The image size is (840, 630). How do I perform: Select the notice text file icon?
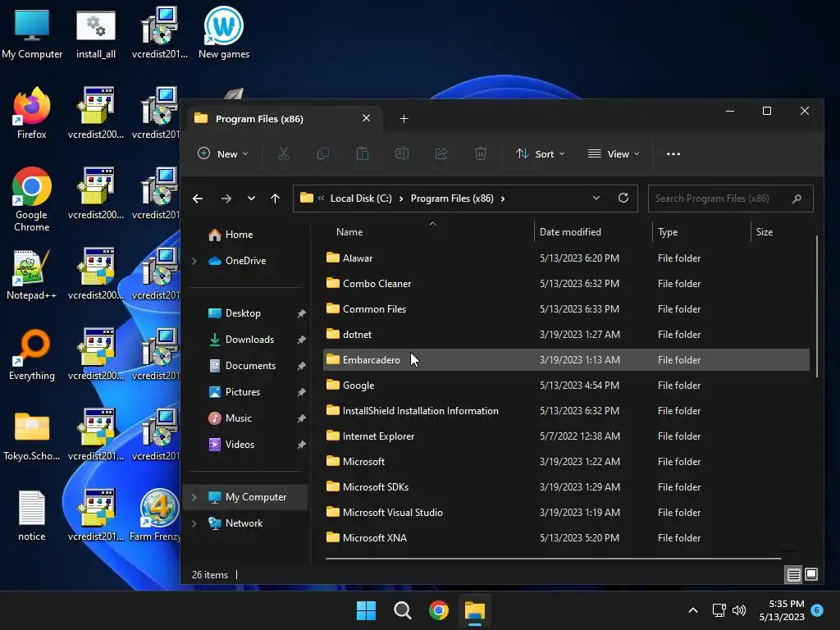click(32, 515)
